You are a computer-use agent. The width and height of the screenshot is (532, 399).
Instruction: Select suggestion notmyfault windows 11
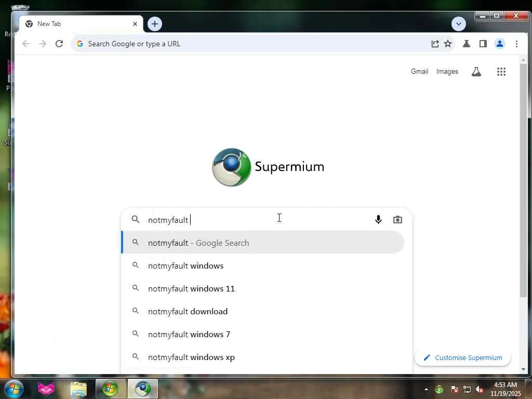[x=262, y=288]
